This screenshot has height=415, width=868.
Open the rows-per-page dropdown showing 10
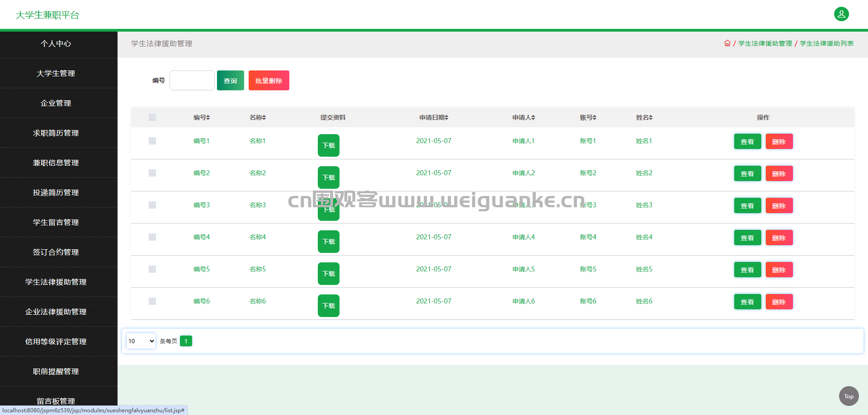[141, 341]
